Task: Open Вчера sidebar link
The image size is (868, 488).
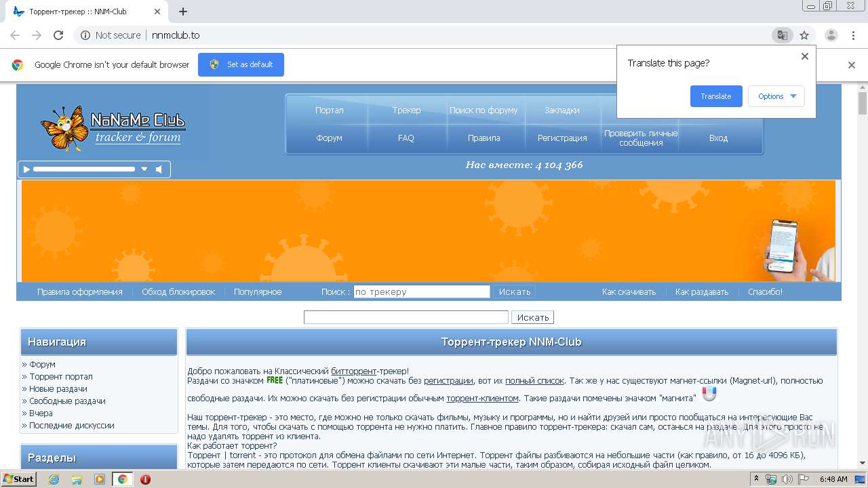Action: pos(41,413)
